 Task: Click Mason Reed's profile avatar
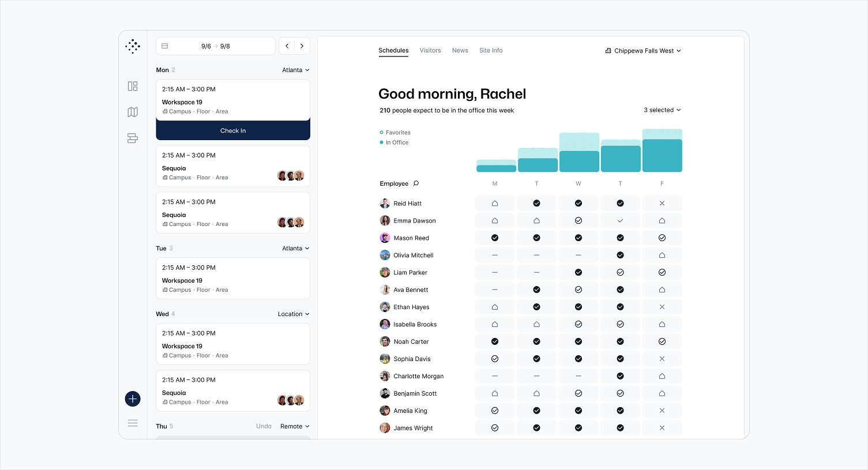point(385,238)
